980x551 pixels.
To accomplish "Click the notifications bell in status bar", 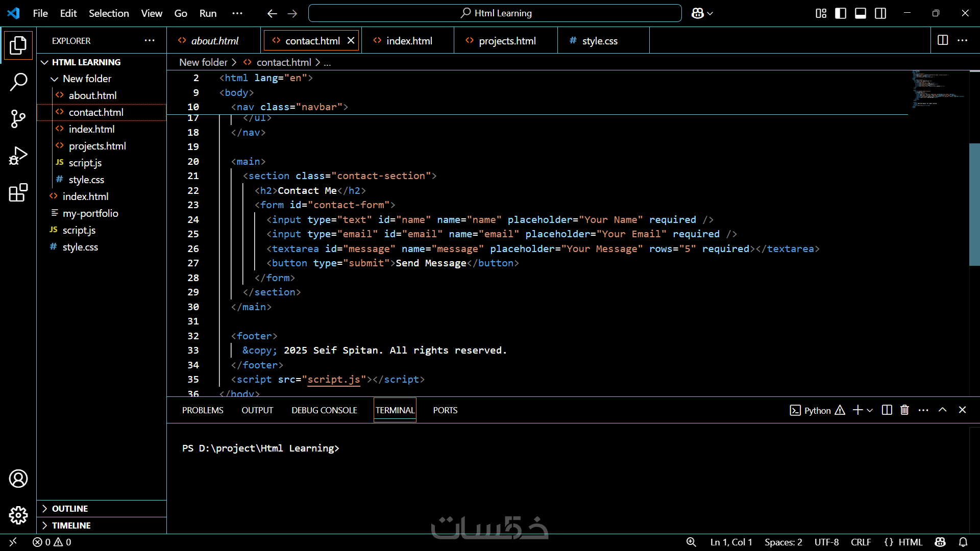I will [963, 542].
